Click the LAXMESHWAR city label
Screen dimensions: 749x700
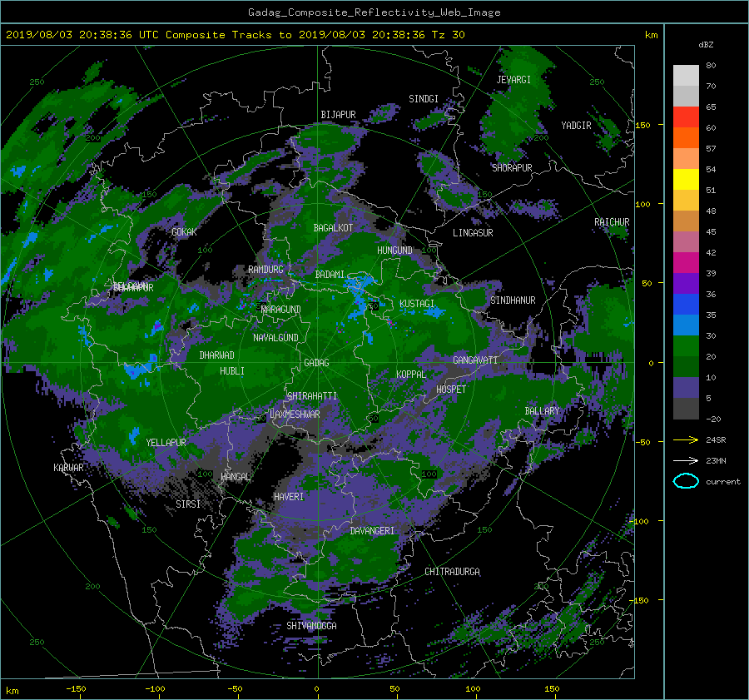click(x=295, y=415)
